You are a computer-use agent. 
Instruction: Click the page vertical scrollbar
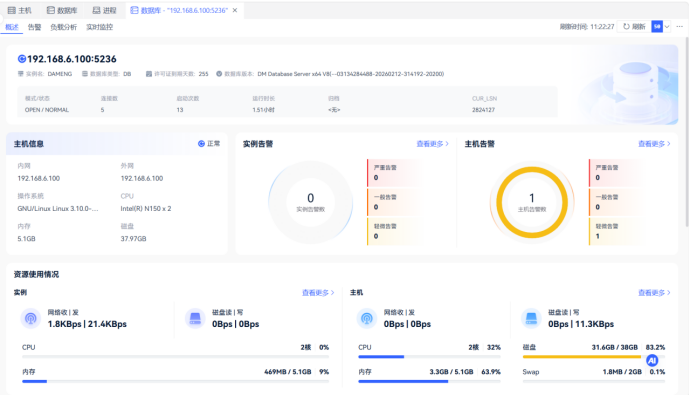click(x=687, y=132)
